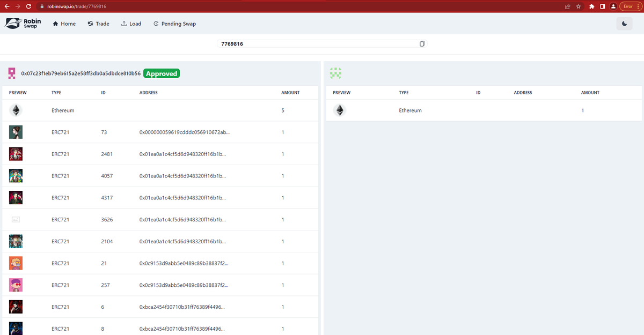Open Pending Swap page

click(174, 24)
